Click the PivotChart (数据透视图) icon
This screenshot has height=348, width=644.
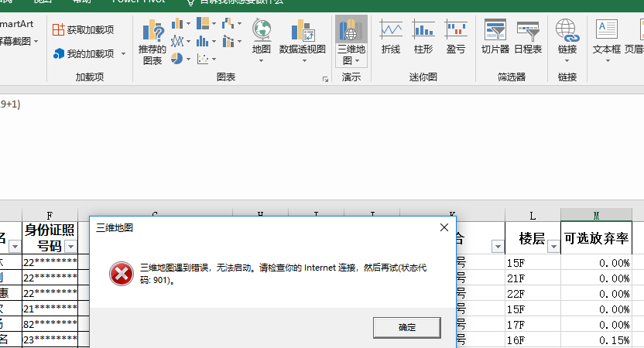point(303,30)
